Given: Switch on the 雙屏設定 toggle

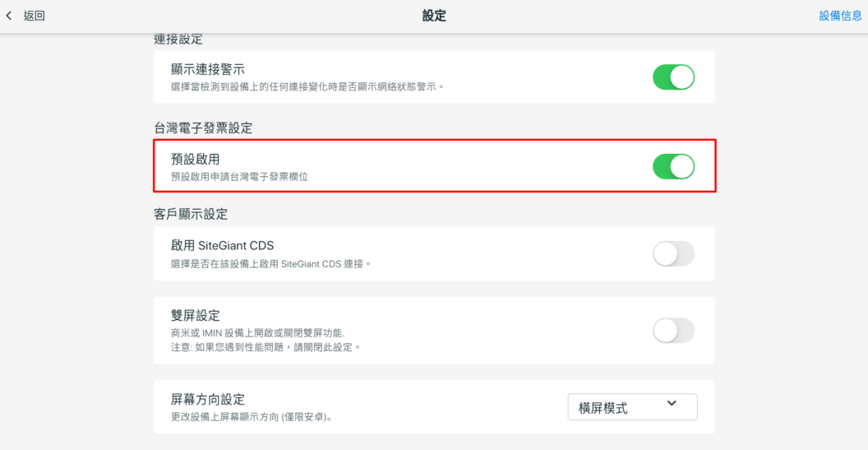Looking at the screenshot, I should point(673,331).
